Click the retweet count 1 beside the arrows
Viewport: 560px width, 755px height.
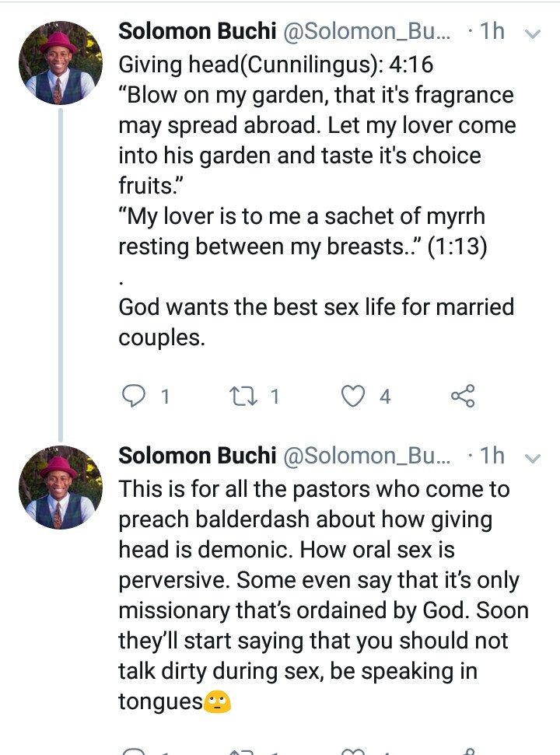click(274, 397)
